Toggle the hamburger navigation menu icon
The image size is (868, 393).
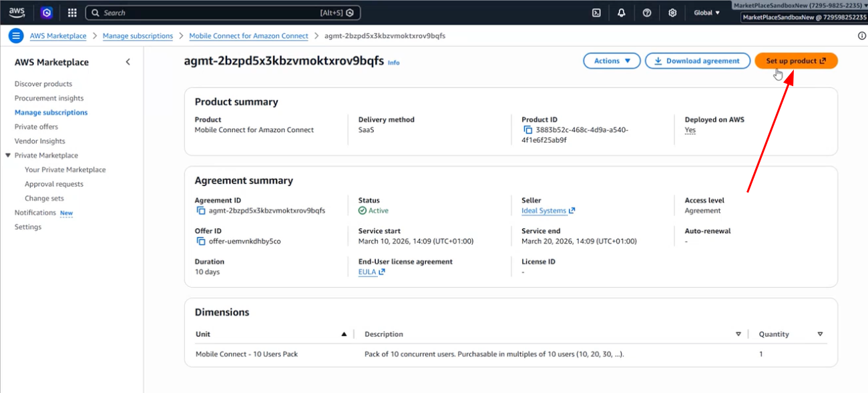17,36
